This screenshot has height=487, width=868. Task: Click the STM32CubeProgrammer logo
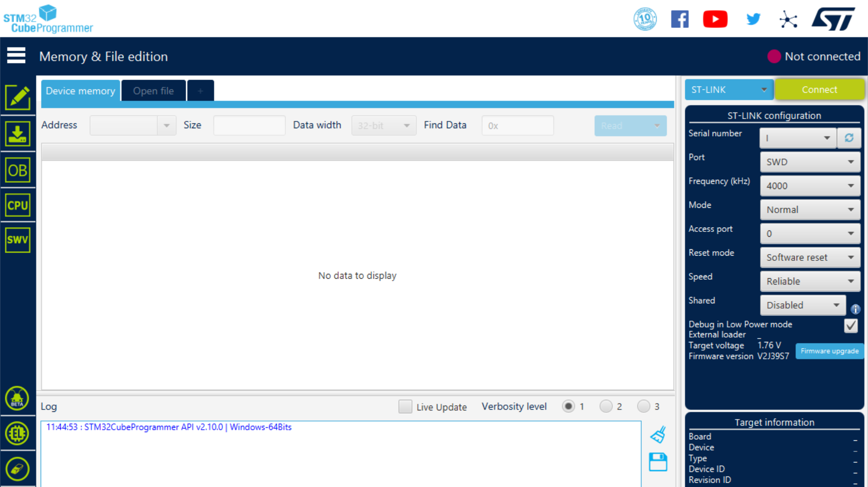pyautogui.click(x=48, y=19)
